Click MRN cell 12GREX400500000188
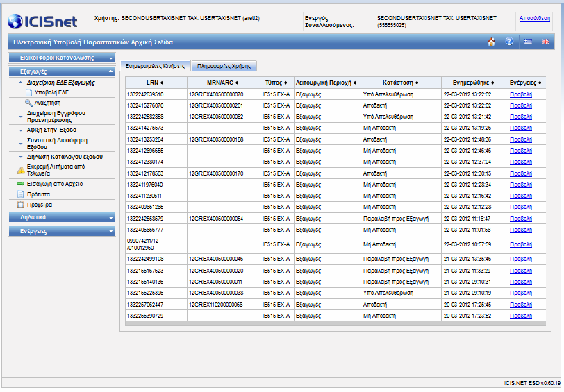The height and width of the screenshot is (392, 564). click(216, 139)
